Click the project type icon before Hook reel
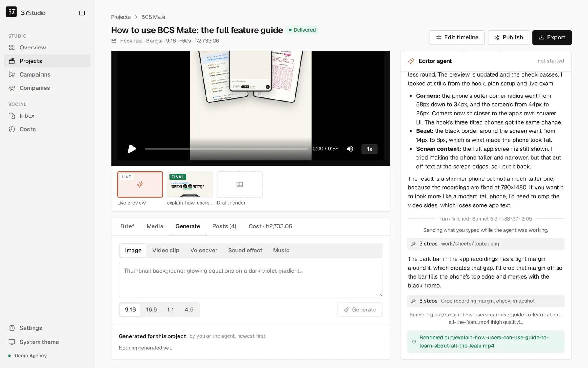This screenshot has height=368, width=588. (114, 41)
